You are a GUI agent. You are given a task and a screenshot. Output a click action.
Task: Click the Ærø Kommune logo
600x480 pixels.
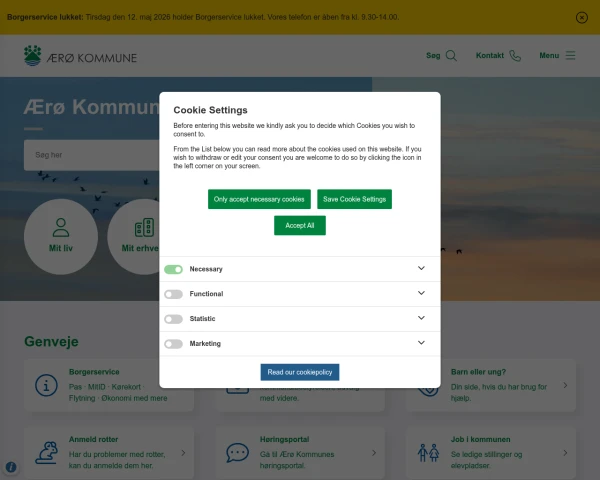[x=80, y=56]
